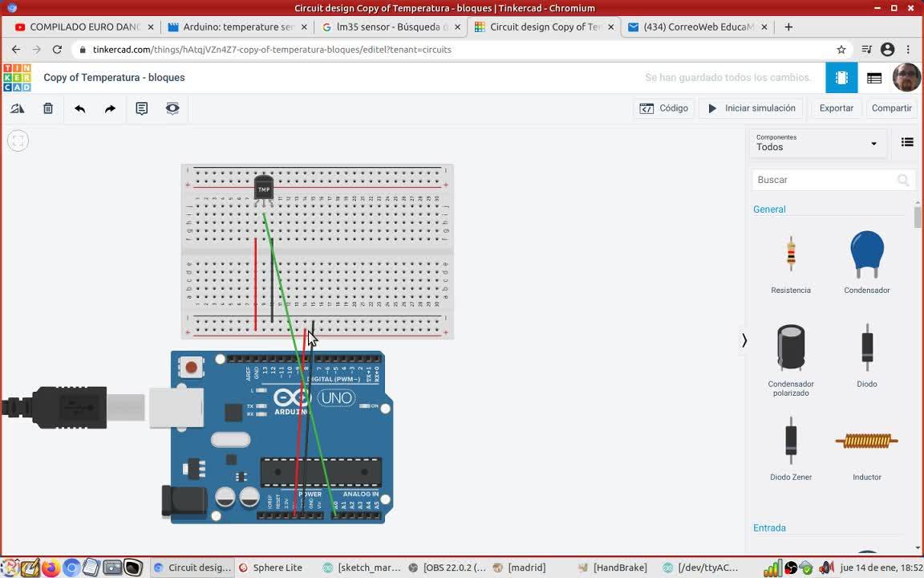Image resolution: width=924 pixels, height=578 pixels.
Task: Collapse the components side panel
Action: [744, 340]
